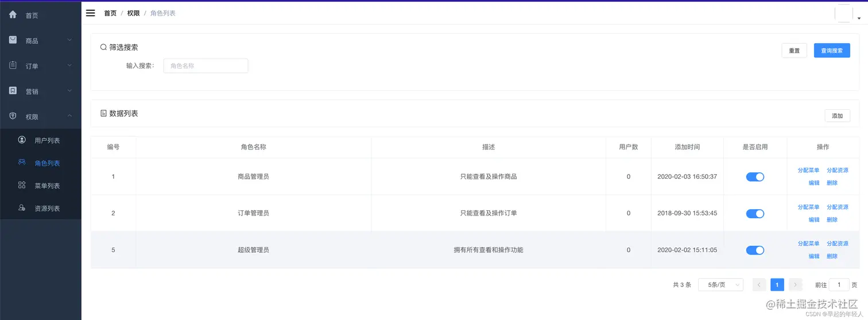This screenshot has width=868, height=320.
Task: Click the 是否启用 column header
Action: point(755,147)
